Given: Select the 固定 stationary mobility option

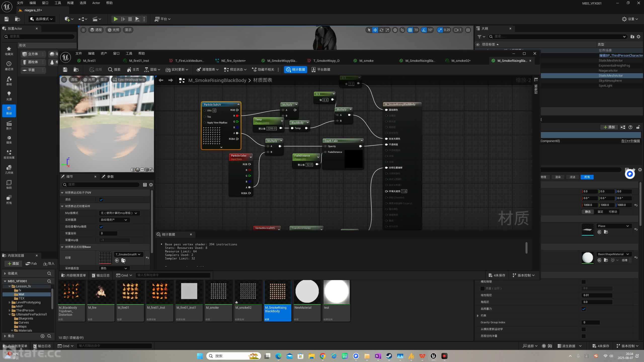Looking at the screenshot, I should 600,212.
